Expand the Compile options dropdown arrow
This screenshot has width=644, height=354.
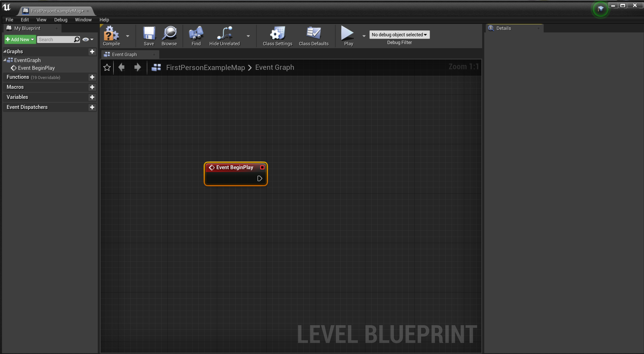pos(128,36)
